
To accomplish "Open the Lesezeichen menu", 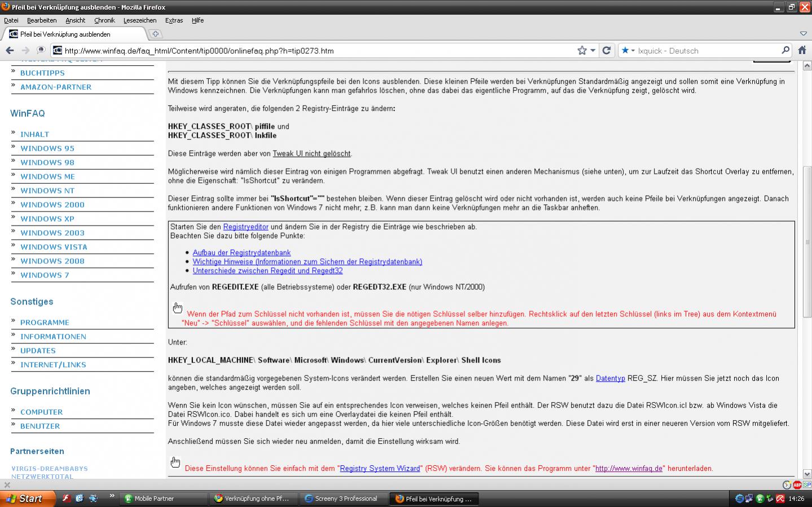I will click(140, 20).
